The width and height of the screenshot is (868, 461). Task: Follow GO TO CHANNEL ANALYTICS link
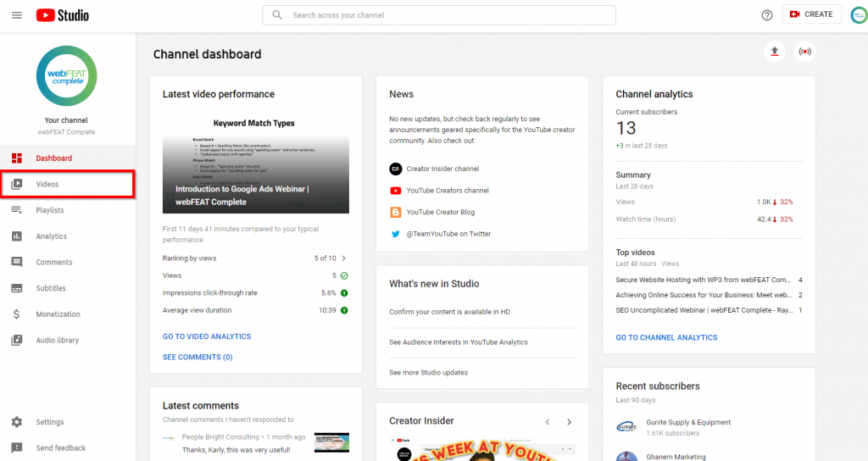pos(666,337)
